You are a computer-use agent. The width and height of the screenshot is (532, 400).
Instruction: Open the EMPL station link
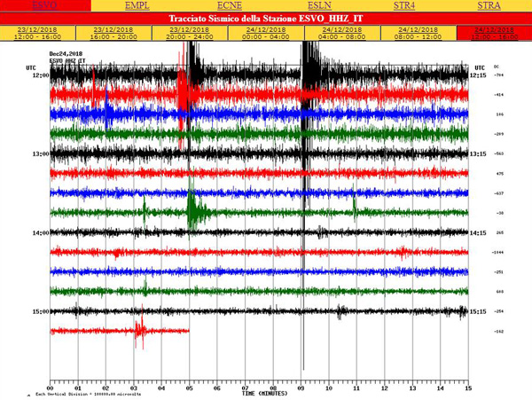tap(137, 5)
